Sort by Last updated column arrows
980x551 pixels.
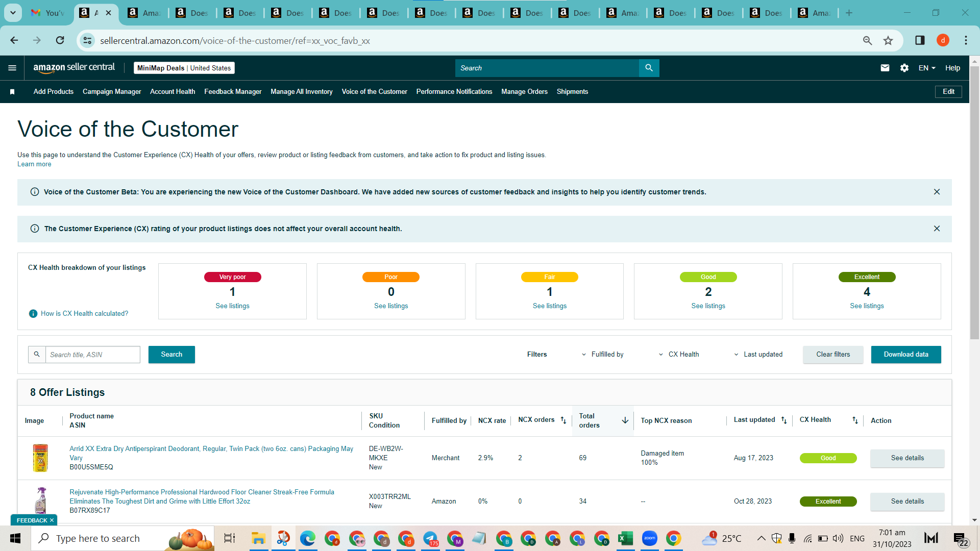pyautogui.click(x=784, y=420)
